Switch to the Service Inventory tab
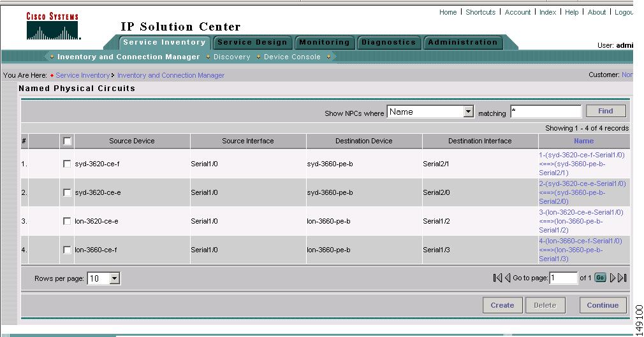This screenshot has height=337, width=644. tap(165, 42)
